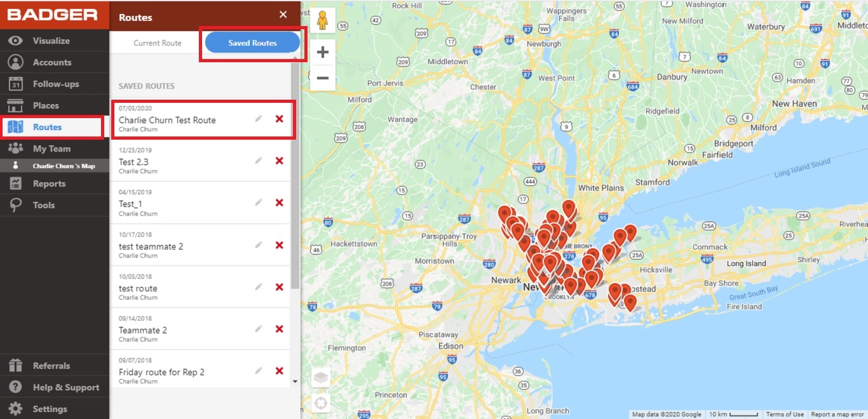Open the Places section icon
This screenshot has width=868, height=419.
(15, 105)
